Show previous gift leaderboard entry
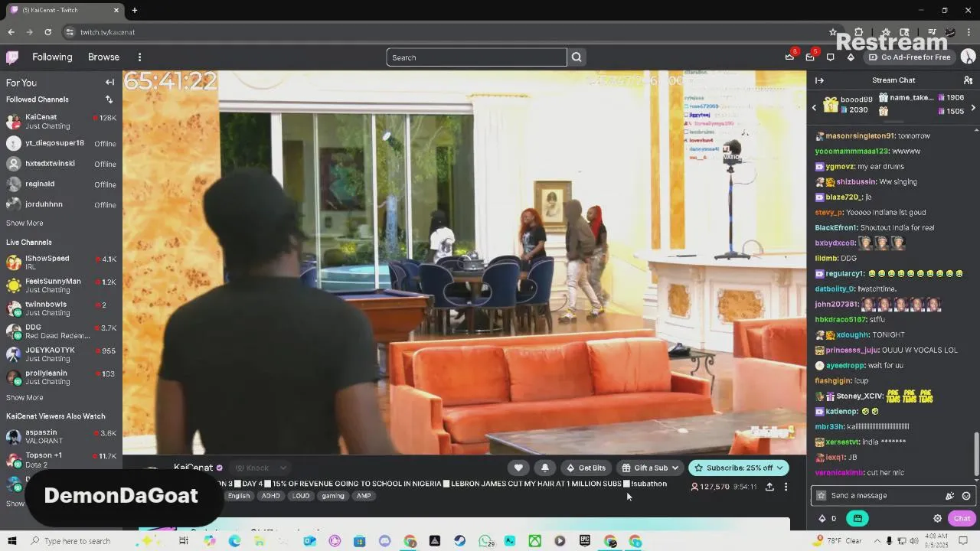The height and width of the screenshot is (551, 980). click(814, 108)
